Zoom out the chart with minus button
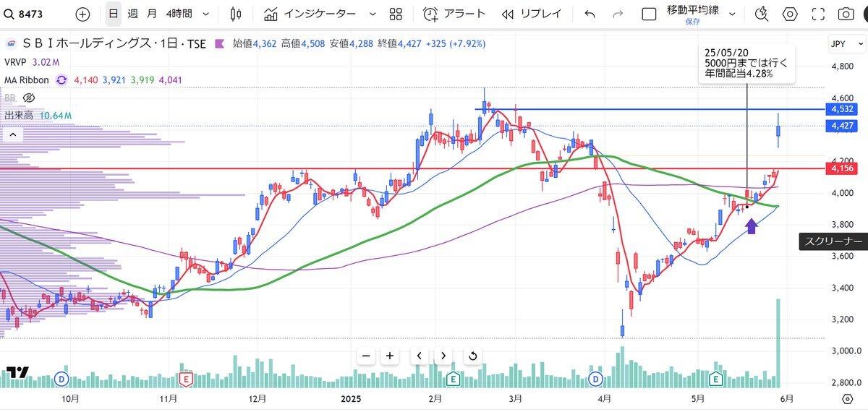The height and width of the screenshot is (412, 868). coord(366,356)
